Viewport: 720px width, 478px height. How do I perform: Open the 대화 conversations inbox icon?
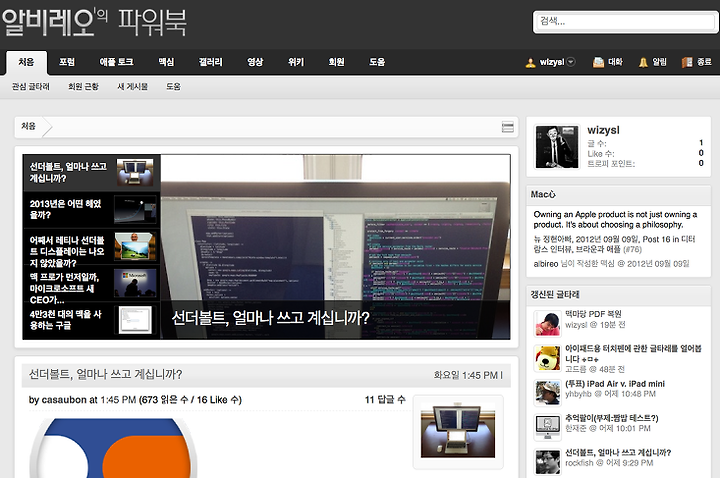[x=598, y=62]
